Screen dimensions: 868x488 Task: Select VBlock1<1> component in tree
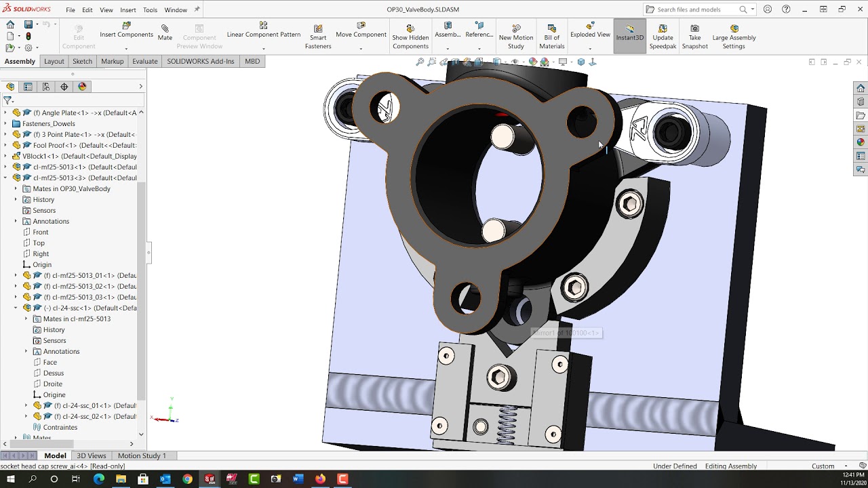[x=75, y=156]
